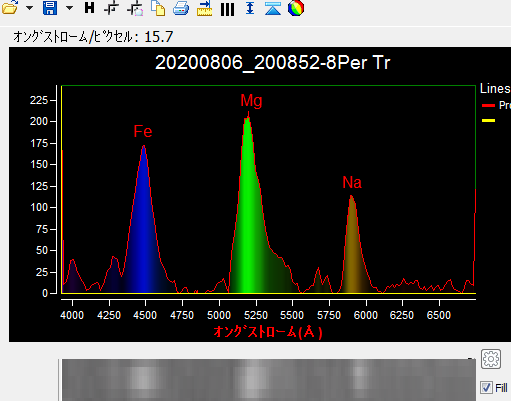Click the printer icon
This screenshot has height=401, width=511.
click(x=181, y=8)
